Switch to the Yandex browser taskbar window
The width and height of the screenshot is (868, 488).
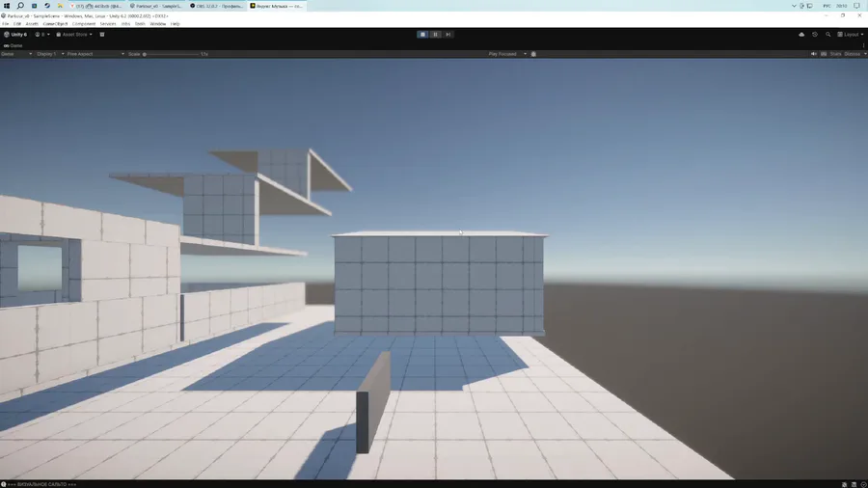pos(96,6)
